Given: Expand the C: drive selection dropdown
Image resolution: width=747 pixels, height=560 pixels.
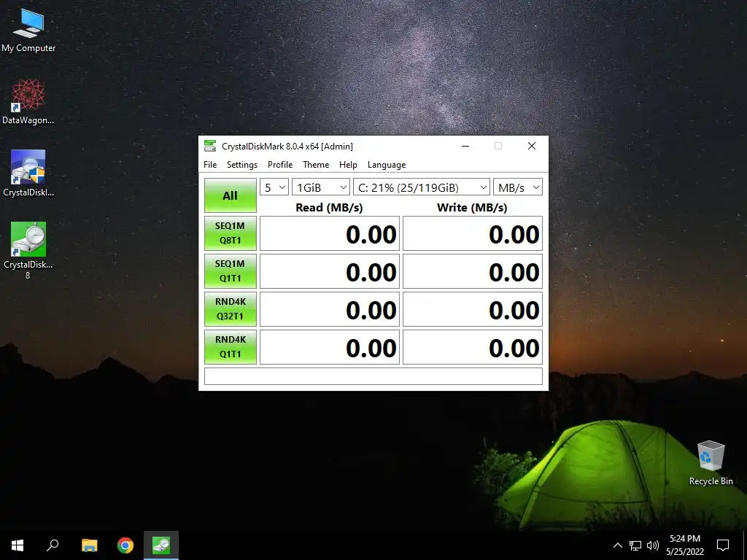Looking at the screenshot, I should (x=422, y=187).
